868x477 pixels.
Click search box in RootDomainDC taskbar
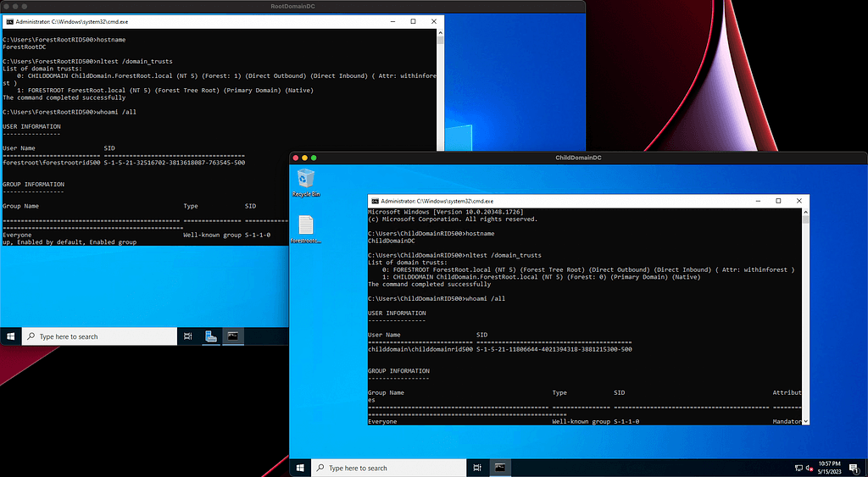click(x=100, y=336)
